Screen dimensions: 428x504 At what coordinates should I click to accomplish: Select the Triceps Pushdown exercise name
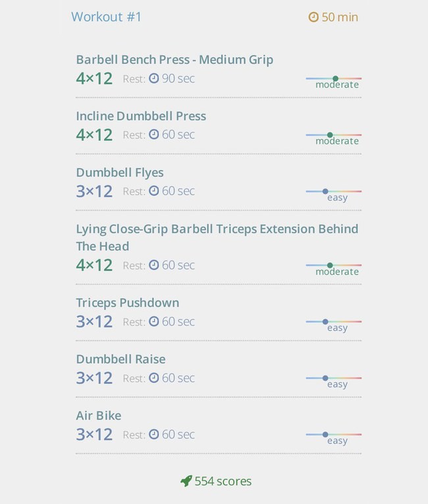pos(128,303)
